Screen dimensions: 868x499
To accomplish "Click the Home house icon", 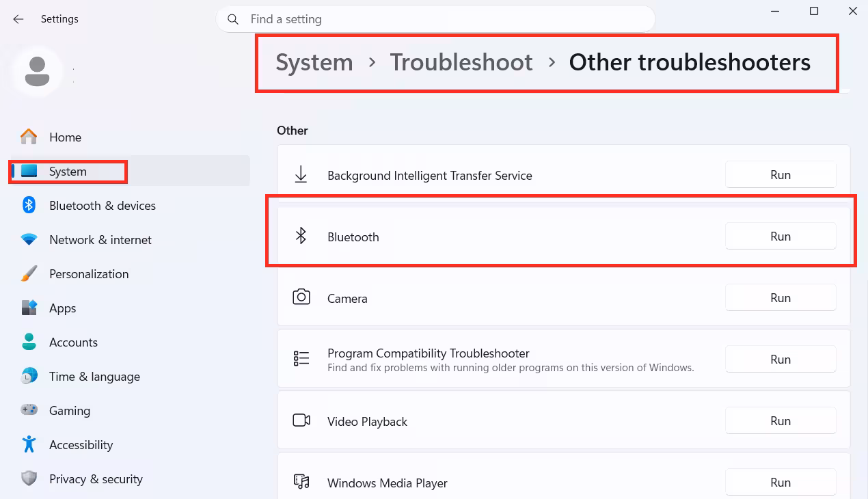I will click(x=29, y=137).
